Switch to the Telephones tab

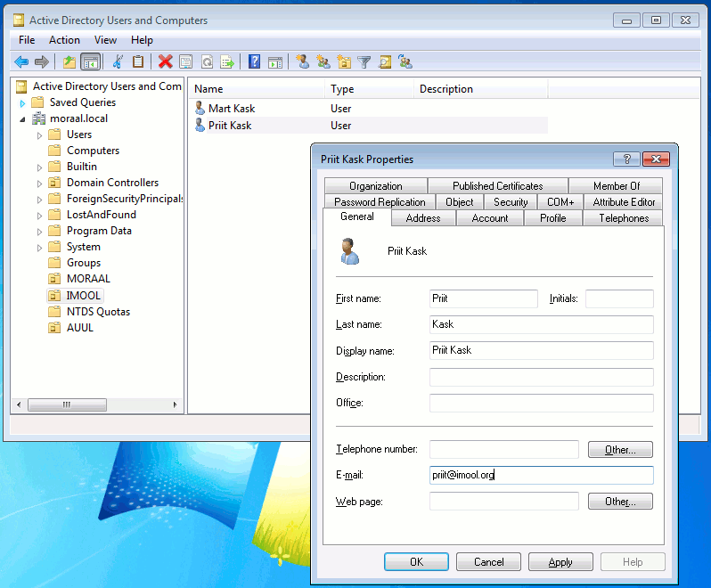pyautogui.click(x=624, y=218)
